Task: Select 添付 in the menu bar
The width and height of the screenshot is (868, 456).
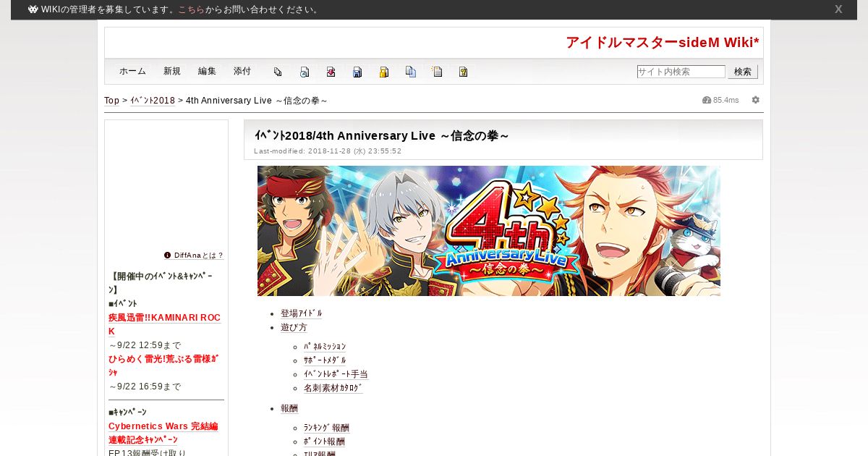Action: 242,71
